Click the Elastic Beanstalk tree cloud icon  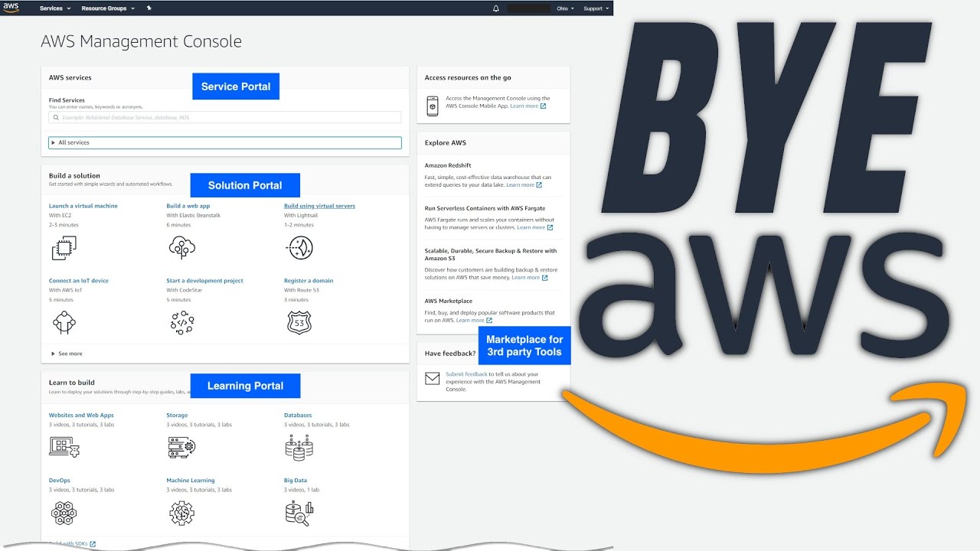click(181, 247)
